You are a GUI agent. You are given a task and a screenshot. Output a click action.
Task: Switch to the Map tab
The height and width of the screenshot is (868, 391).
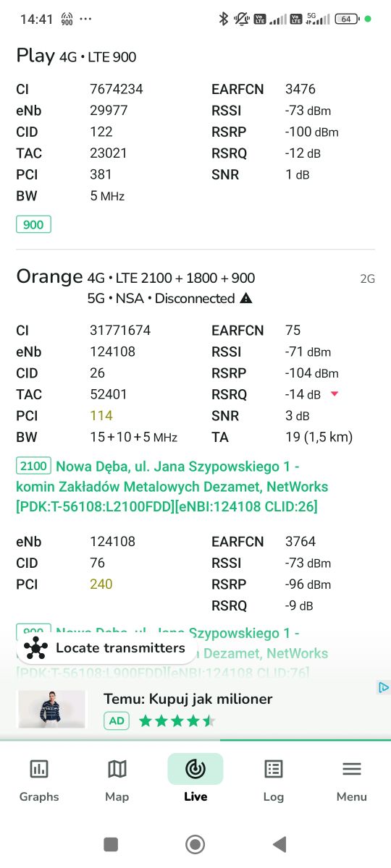[117, 780]
